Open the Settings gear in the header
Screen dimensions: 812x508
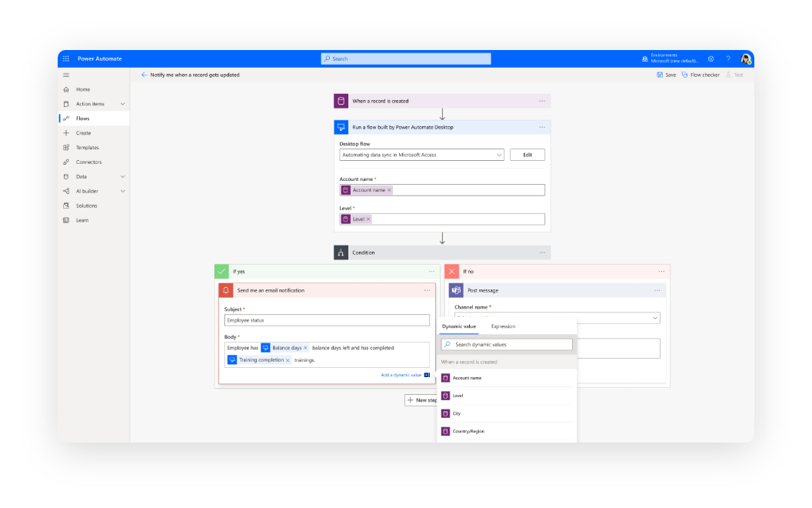click(x=711, y=58)
